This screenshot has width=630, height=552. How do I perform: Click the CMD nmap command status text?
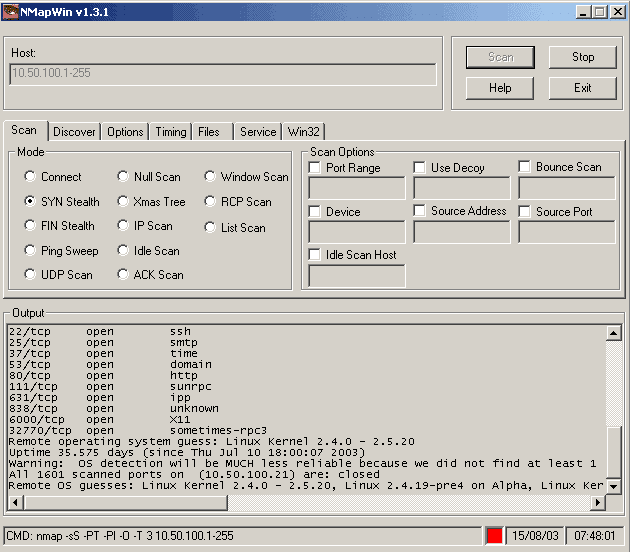(120, 536)
